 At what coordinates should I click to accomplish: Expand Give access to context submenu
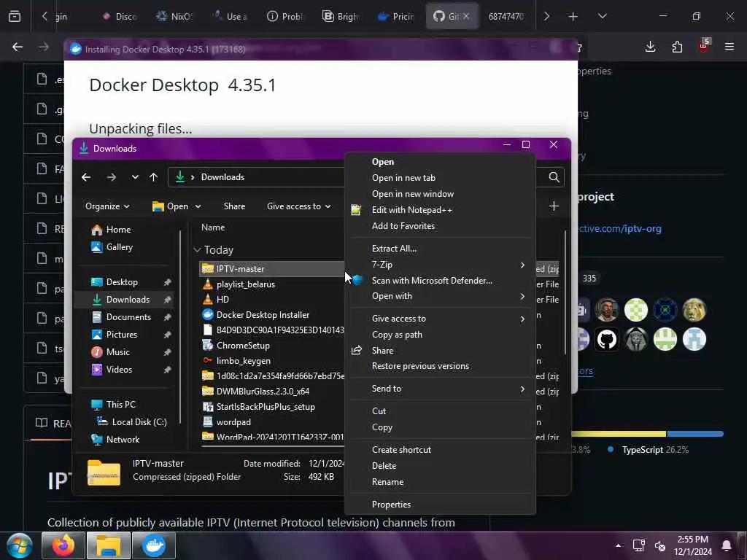[440, 319]
